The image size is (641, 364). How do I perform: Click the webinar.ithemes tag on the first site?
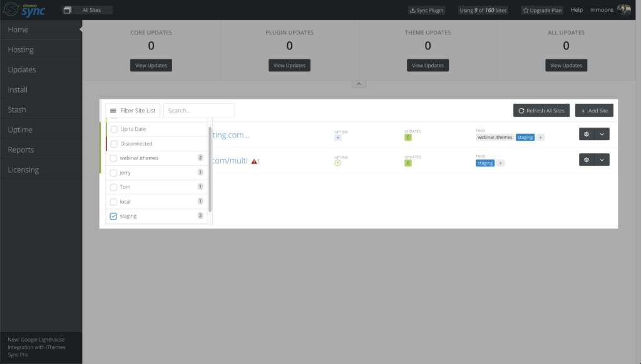[x=495, y=137]
